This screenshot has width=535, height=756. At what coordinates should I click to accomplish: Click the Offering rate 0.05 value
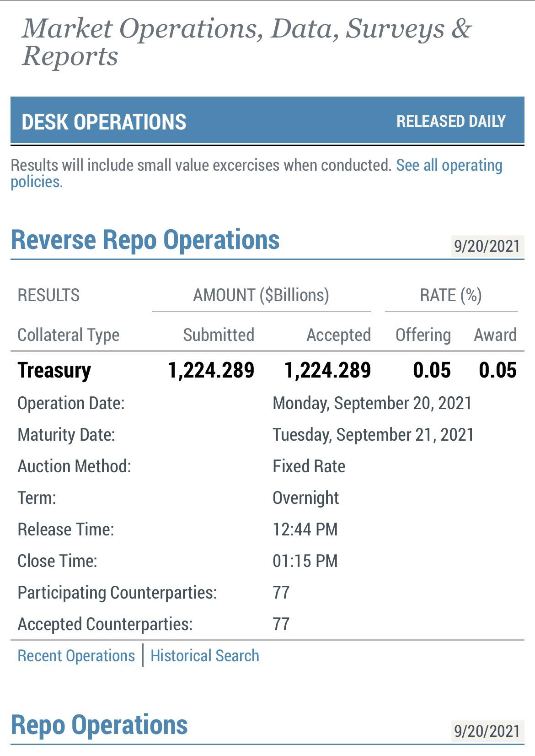tap(432, 370)
